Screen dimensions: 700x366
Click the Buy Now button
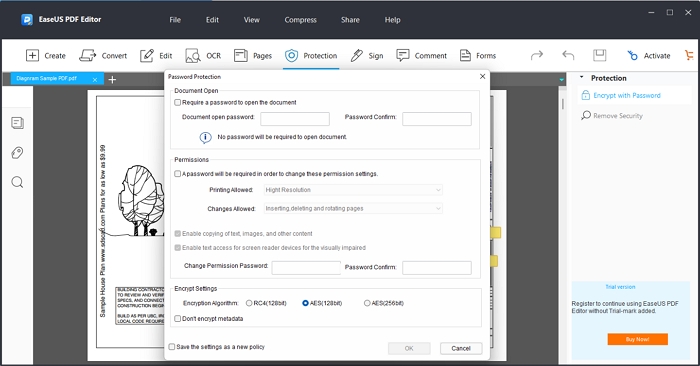[638, 339]
